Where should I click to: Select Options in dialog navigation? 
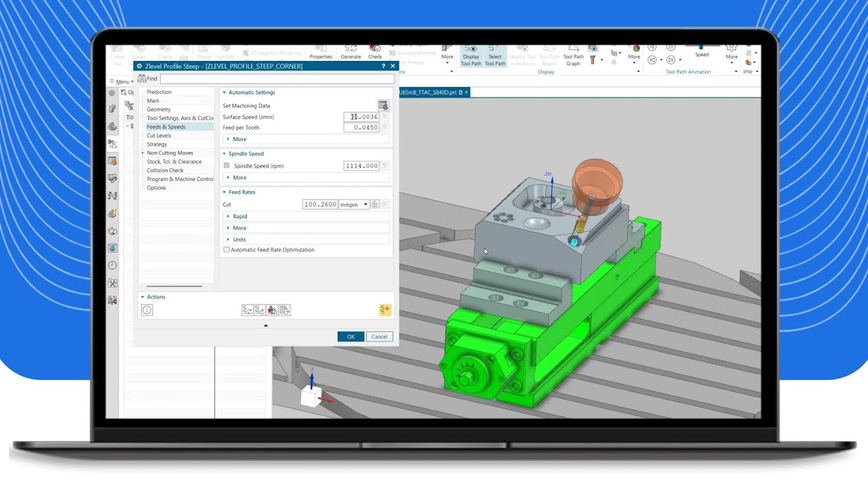(157, 188)
